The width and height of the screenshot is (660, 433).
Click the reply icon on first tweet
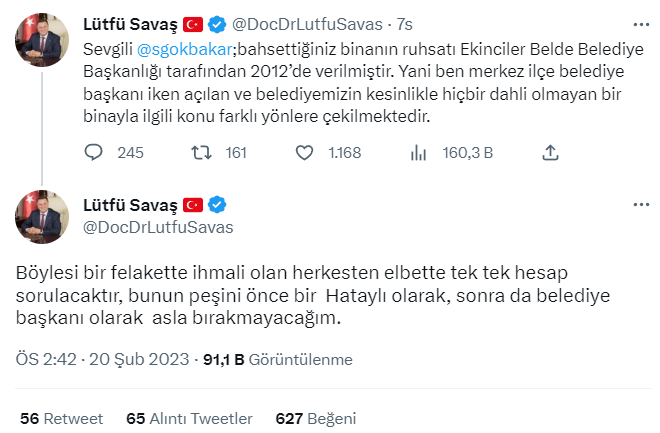click(94, 153)
